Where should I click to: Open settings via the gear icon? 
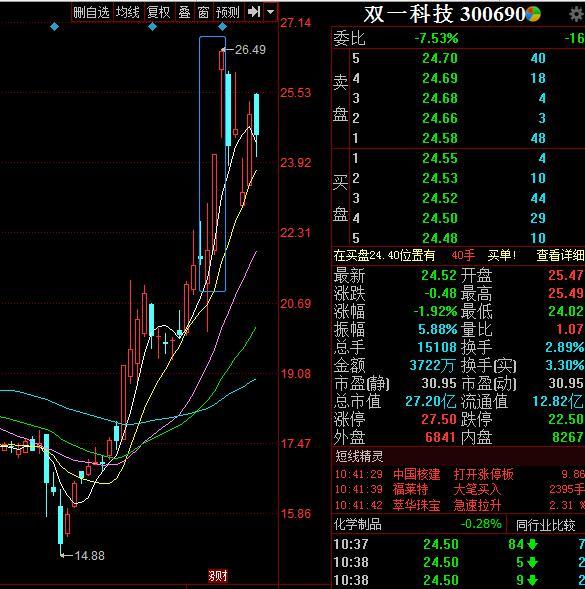576,15
